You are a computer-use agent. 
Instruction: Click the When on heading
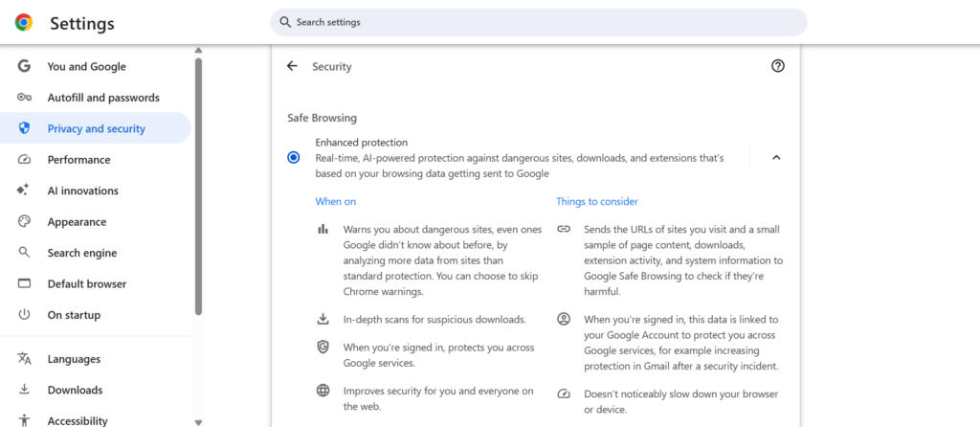point(336,201)
